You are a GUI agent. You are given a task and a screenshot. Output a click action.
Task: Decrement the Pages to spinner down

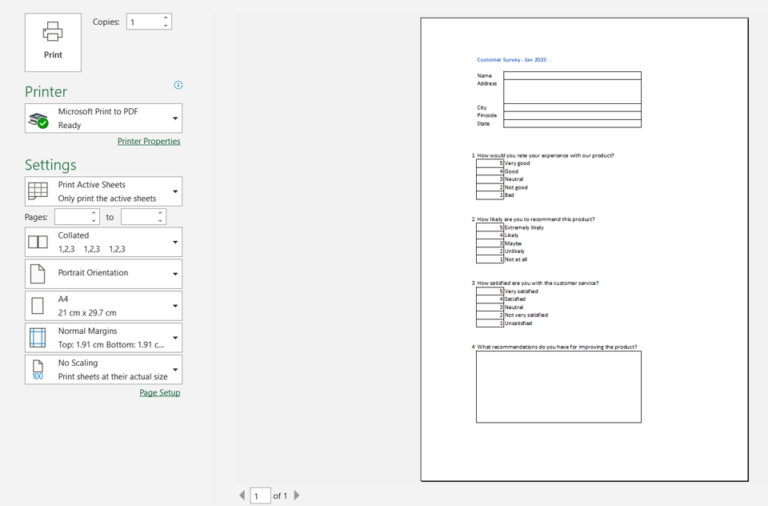[160, 221]
